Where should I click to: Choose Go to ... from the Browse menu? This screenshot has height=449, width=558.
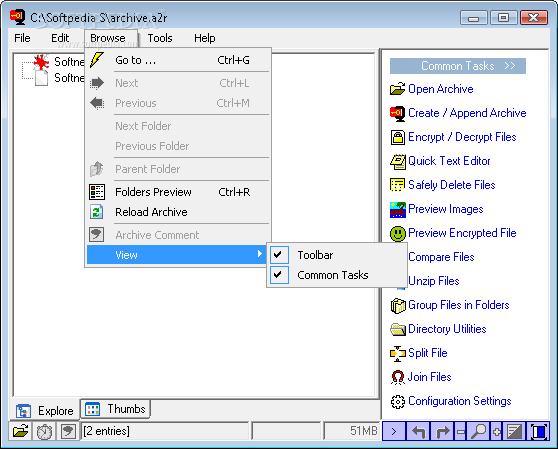pyautogui.click(x=178, y=60)
